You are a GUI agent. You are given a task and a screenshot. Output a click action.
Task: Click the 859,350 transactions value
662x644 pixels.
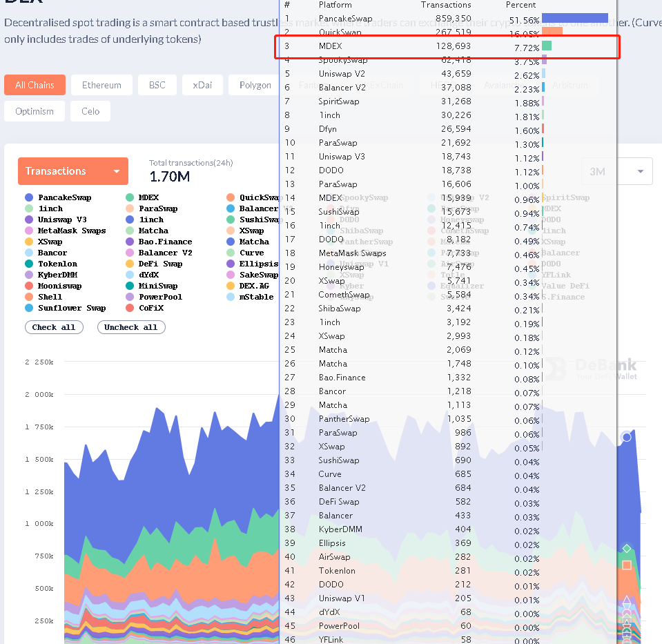coord(454,19)
